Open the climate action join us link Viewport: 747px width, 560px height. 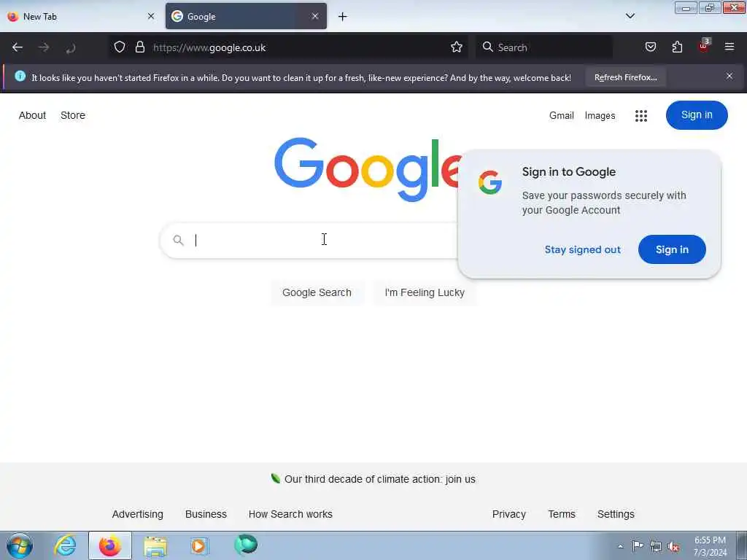379,479
